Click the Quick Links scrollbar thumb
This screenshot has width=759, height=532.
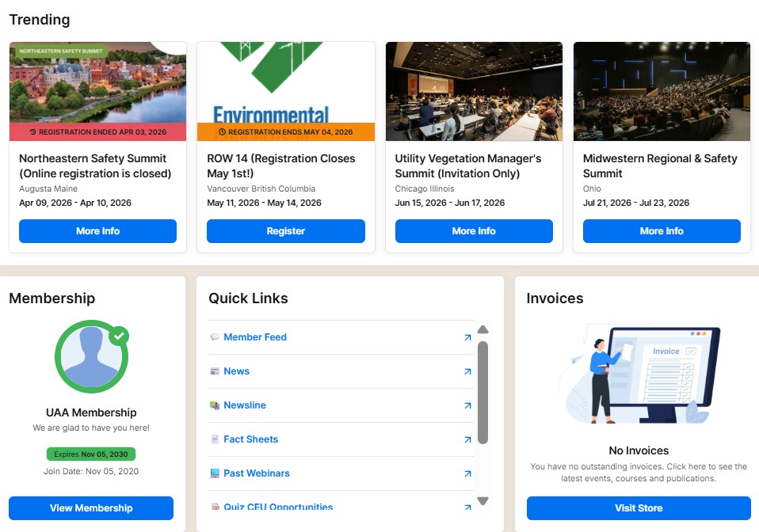(482, 392)
